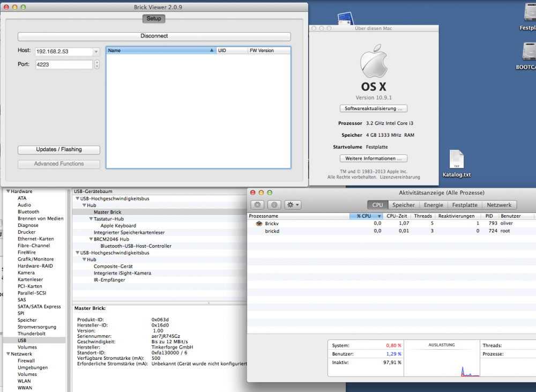Open the Lizenzvereinbarung link
The width and height of the screenshot is (536, 392).
click(400, 177)
